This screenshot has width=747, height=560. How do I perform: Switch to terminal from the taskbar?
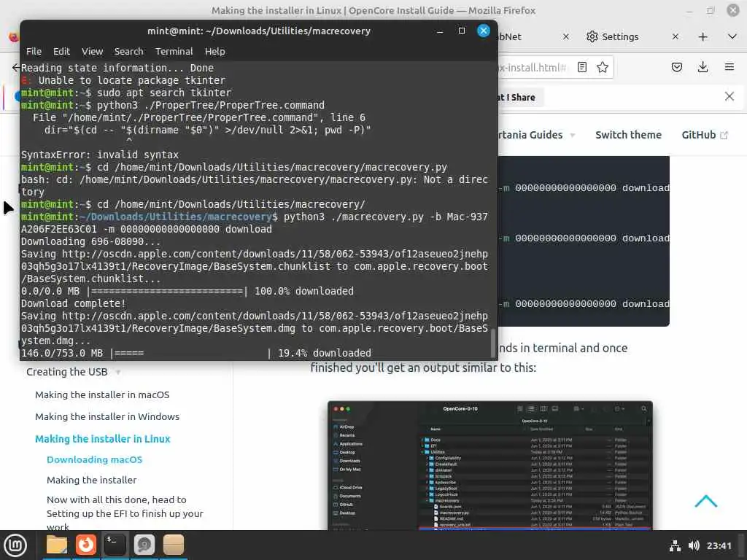tap(115, 545)
